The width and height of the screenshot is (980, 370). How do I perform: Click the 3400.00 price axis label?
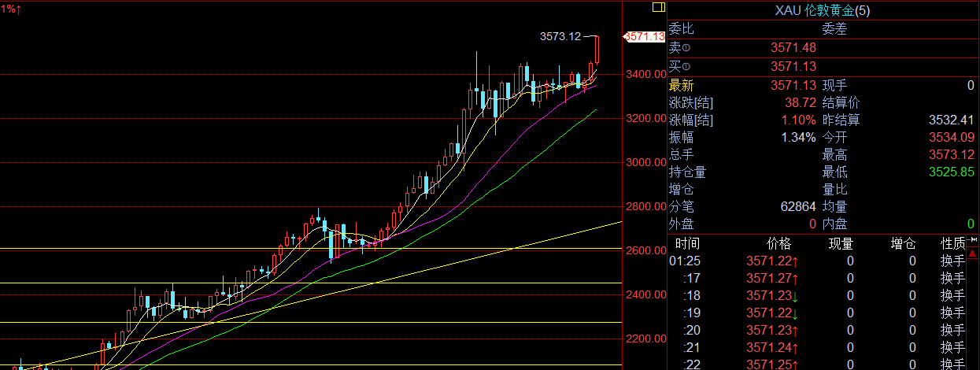coord(645,74)
